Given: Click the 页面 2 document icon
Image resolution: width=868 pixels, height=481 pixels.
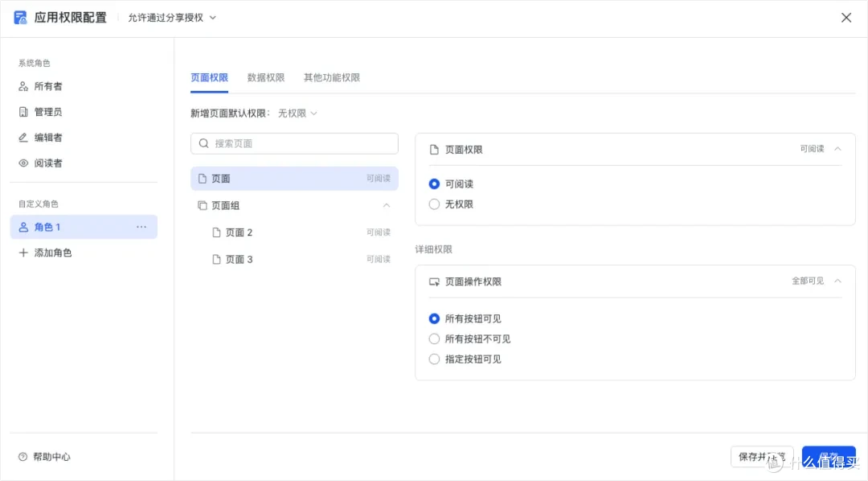Looking at the screenshot, I should point(216,232).
